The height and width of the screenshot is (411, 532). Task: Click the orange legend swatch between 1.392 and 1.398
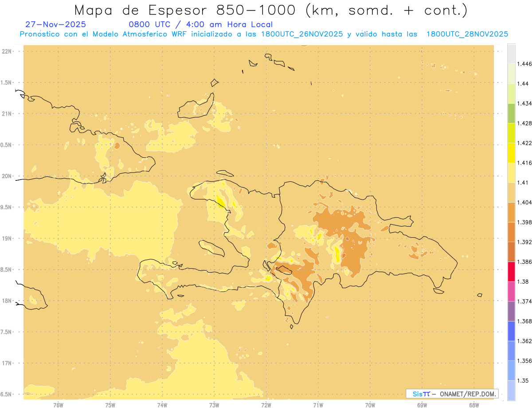pos(511,232)
